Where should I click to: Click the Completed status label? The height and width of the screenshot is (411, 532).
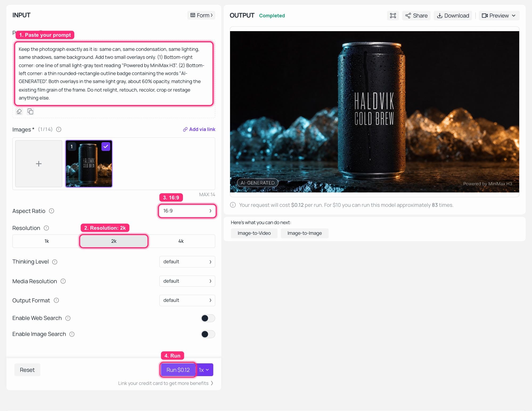point(272,16)
